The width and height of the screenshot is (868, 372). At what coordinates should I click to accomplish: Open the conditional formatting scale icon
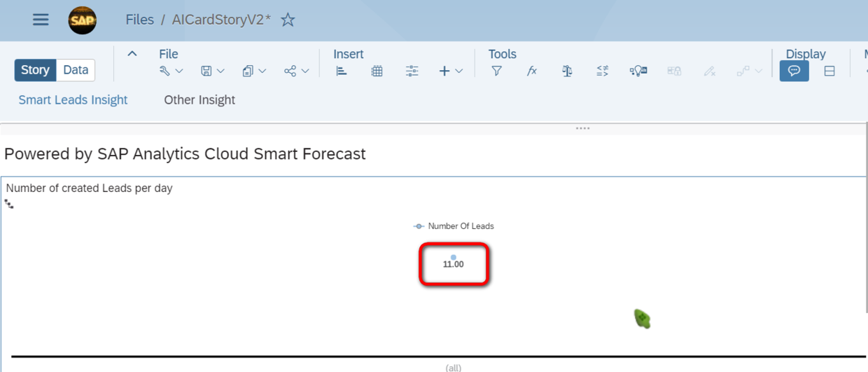pyautogui.click(x=567, y=71)
